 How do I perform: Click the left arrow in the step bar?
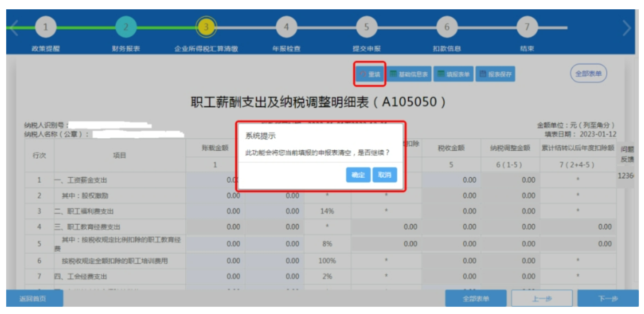click(x=14, y=28)
